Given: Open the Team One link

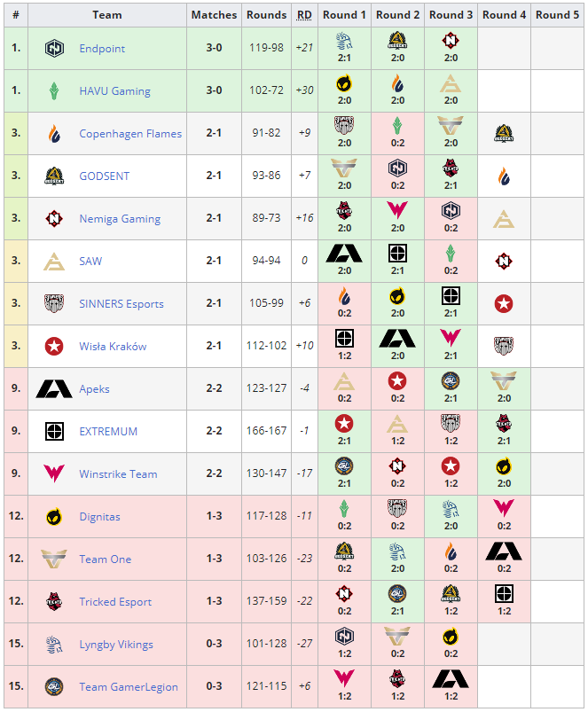Looking at the screenshot, I should 105,559.
